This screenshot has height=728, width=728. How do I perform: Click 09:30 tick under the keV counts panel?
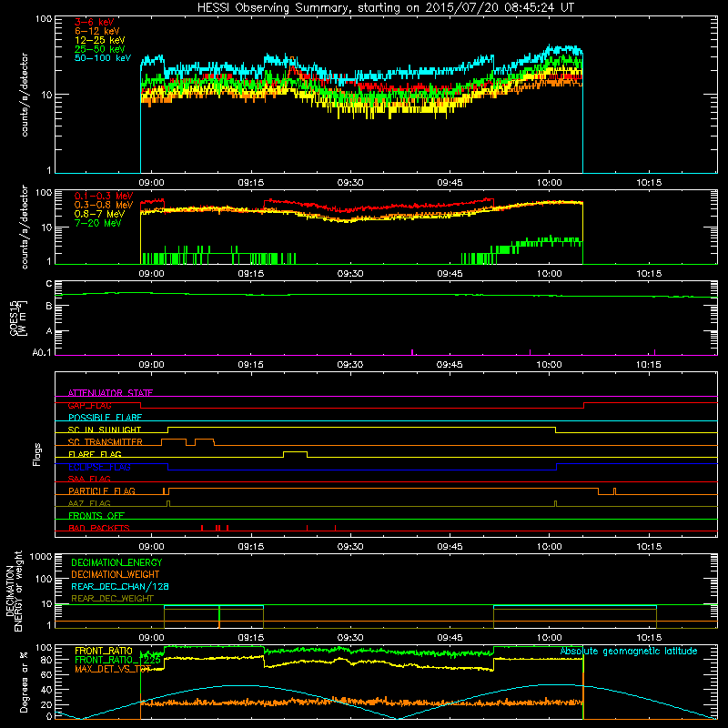click(350, 183)
